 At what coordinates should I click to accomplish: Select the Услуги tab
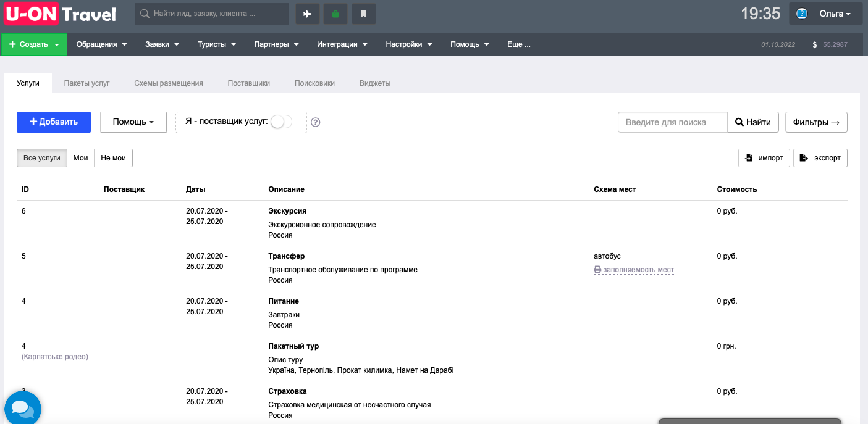pyautogui.click(x=28, y=83)
